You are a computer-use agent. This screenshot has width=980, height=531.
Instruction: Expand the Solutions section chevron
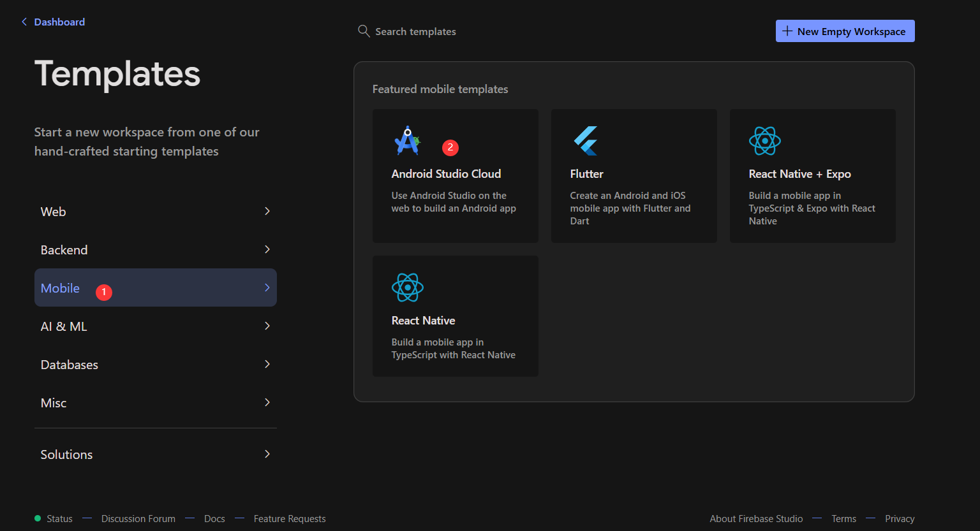[x=267, y=454]
